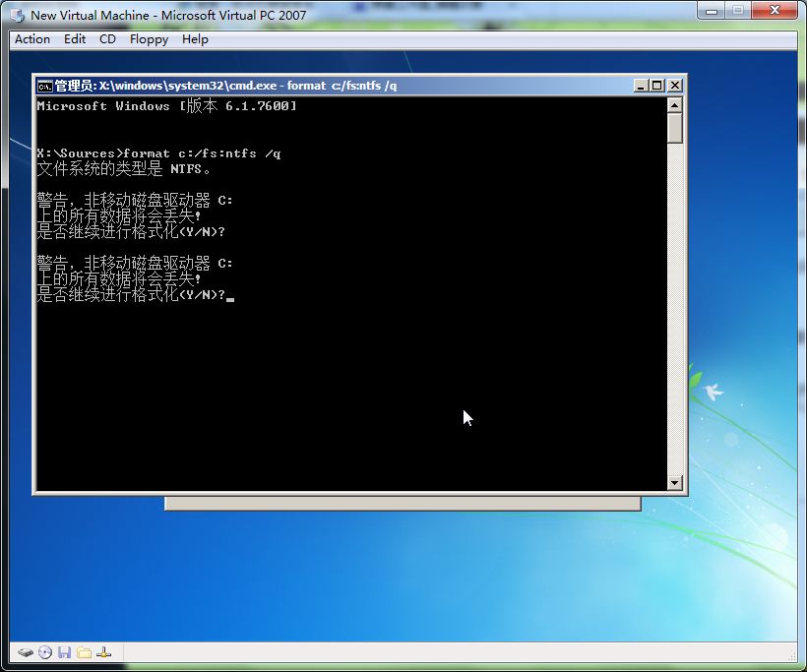This screenshot has width=807, height=672.
Task: Open the Edit menu
Action: [x=74, y=39]
